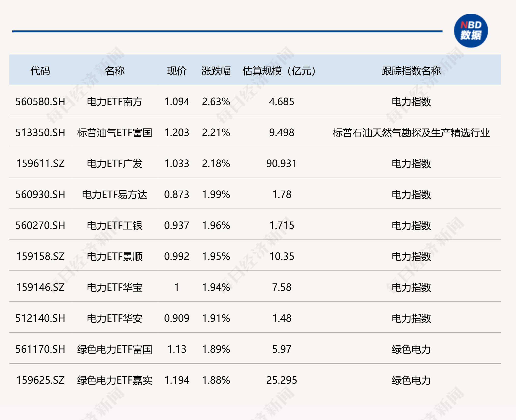Select the name 电力ETF华宝
Screen dimensions: 516x420
click(115, 287)
